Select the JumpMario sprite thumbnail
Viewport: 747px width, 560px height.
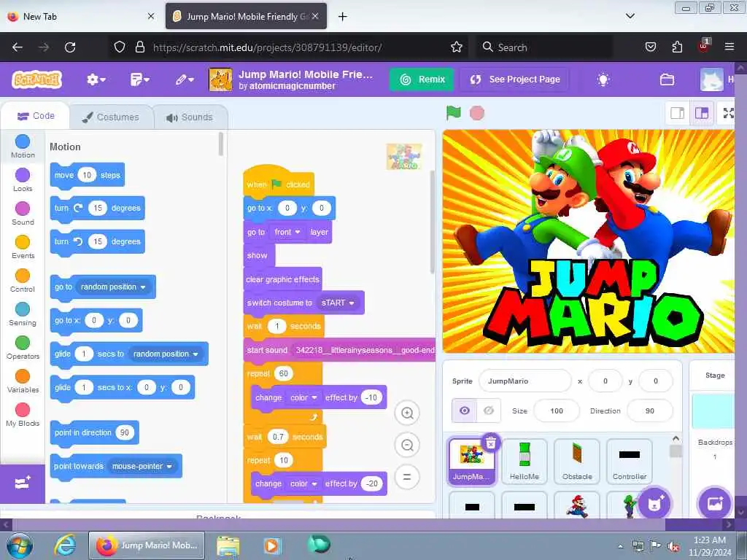point(471,462)
